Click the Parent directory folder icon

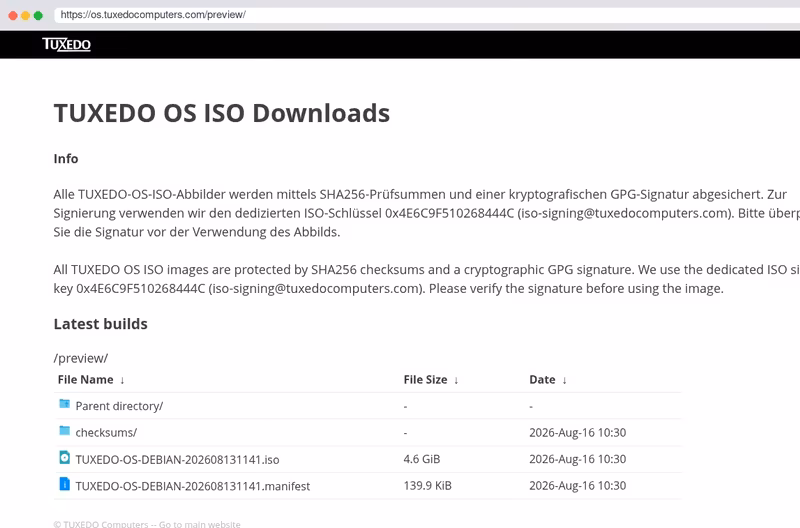[x=64, y=404]
